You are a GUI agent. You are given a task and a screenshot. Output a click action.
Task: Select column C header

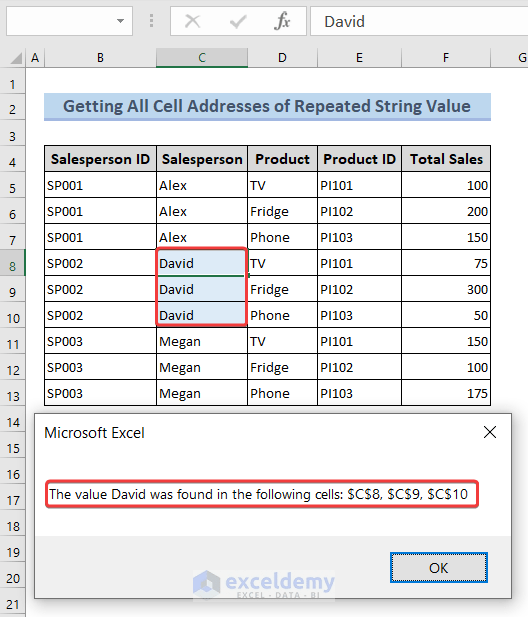[202, 58]
